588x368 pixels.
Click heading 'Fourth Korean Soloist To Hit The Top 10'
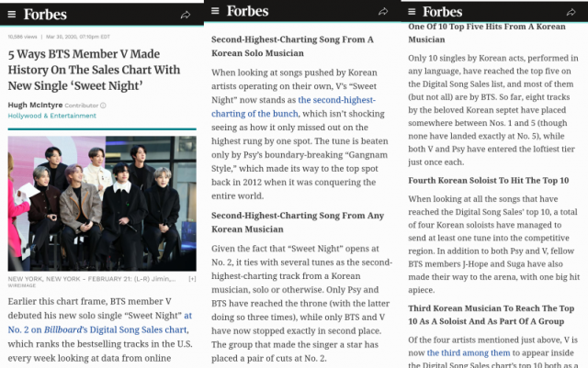(x=488, y=180)
